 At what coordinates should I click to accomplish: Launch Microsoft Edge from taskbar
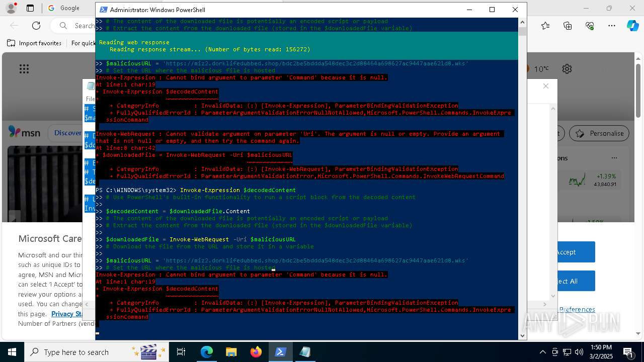coord(207,352)
